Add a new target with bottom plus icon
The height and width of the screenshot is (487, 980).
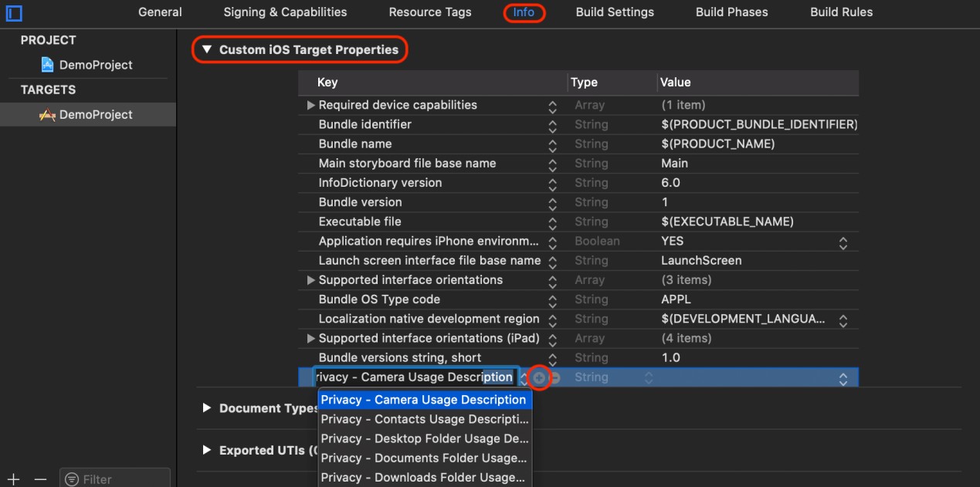13,479
